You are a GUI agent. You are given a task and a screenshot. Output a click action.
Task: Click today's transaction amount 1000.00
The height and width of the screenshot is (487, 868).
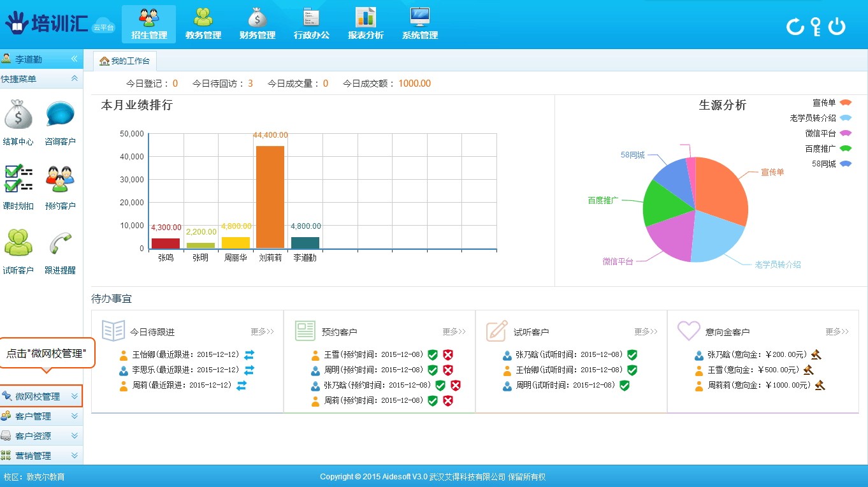click(x=415, y=84)
